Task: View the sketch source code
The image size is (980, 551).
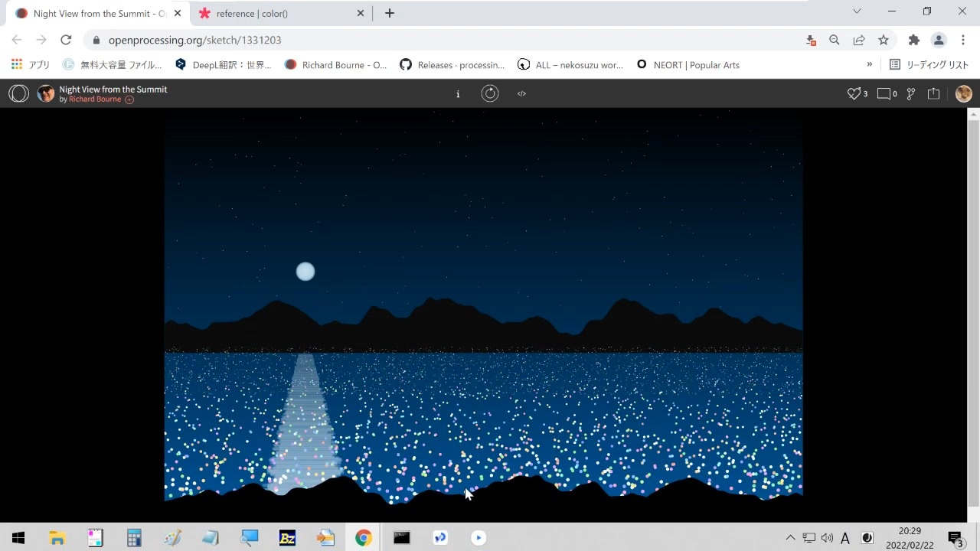Action: coord(521,93)
